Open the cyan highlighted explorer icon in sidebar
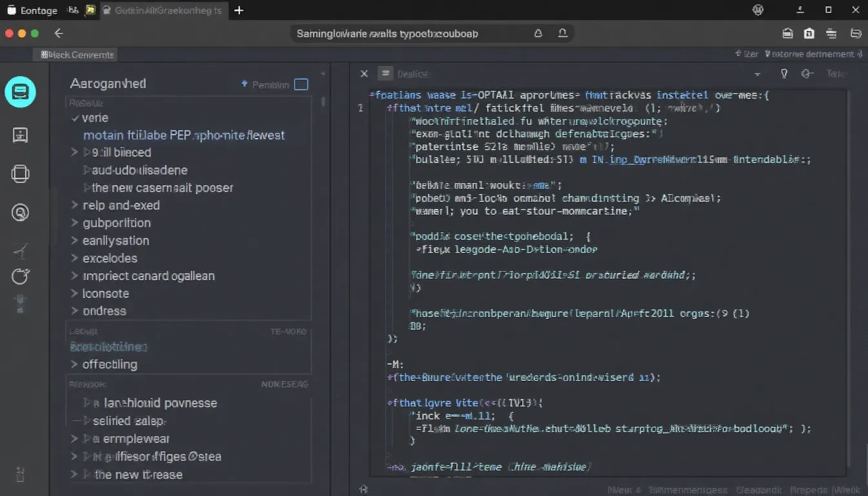This screenshot has width=868, height=496. coord(20,92)
